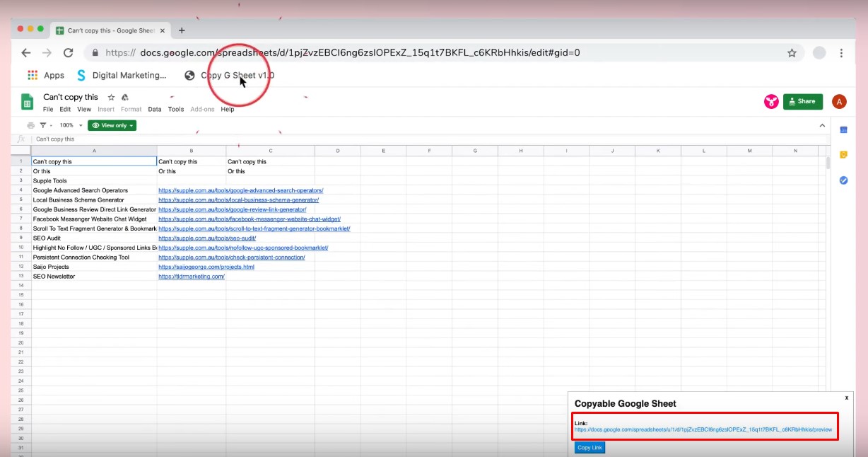The height and width of the screenshot is (457, 868).
Task: Open the local-business-schema-generator link
Action: point(238,200)
